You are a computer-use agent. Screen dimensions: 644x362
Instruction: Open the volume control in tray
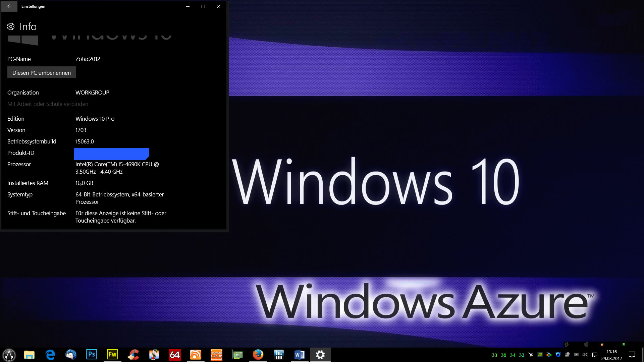(x=585, y=355)
